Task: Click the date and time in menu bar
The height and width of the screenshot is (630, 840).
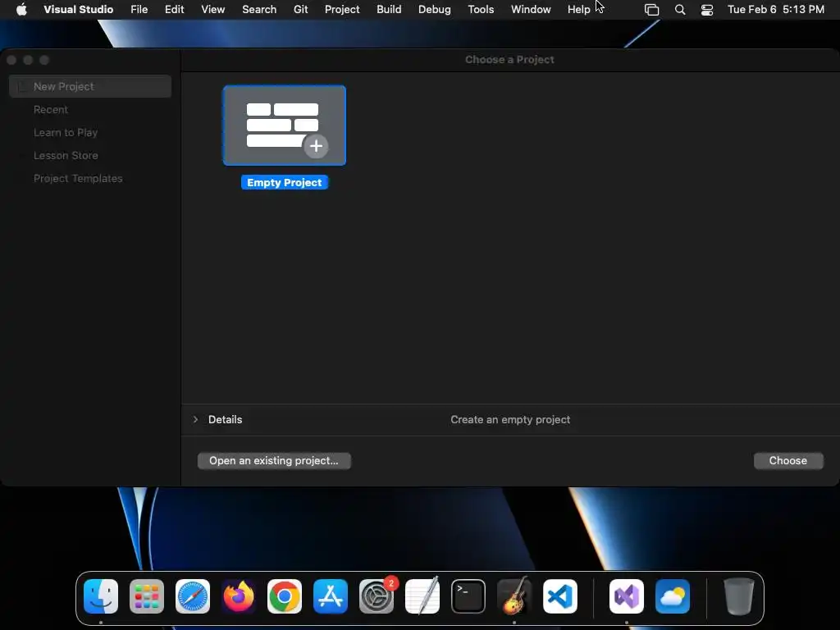Action: 776,9
